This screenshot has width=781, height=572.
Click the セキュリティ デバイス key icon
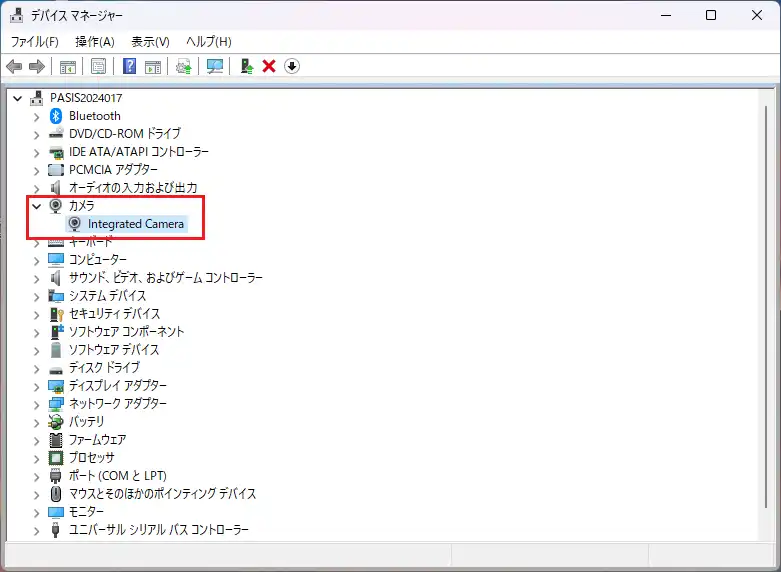click(56, 314)
